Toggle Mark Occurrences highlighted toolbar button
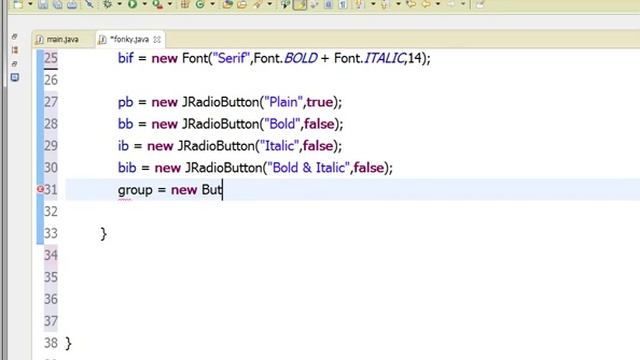Screen dimensions: 640x360 coord(300,4)
